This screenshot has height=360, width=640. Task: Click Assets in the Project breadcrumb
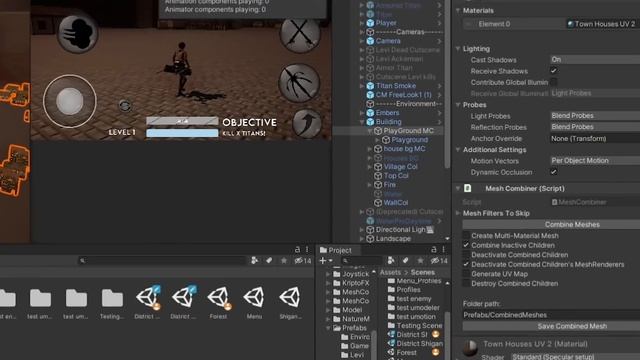[390, 272]
